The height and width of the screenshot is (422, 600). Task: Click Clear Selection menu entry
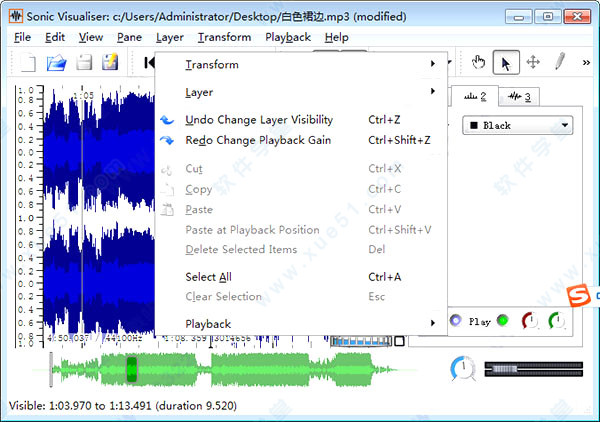(x=301, y=297)
